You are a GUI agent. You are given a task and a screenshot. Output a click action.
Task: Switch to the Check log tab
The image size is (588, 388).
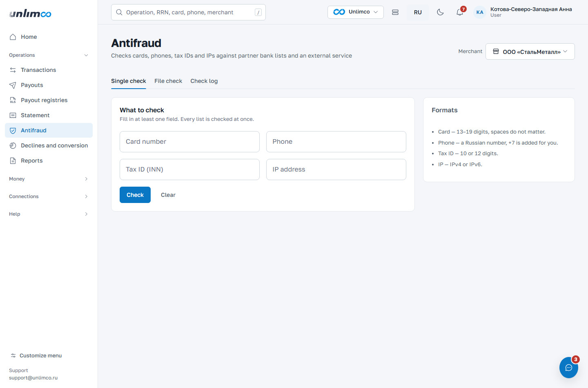(x=204, y=81)
